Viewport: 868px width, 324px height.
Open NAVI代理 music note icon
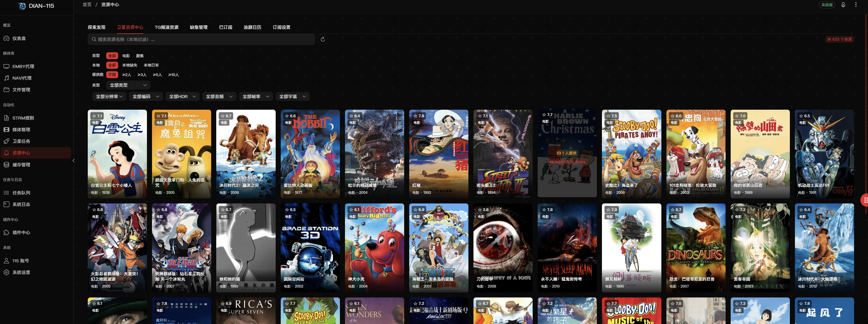point(6,78)
